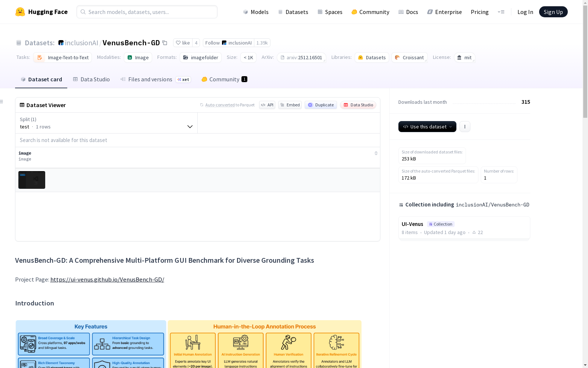The width and height of the screenshot is (588, 368).
Task: Select the Datasets library tag
Action: (372, 57)
